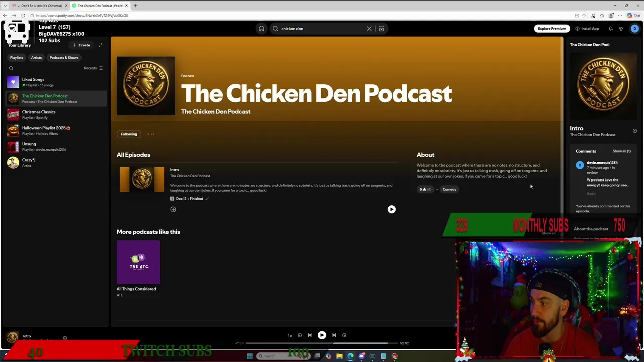644x362 pixels.
Task: Play the Intro episode
Action: coord(392,209)
